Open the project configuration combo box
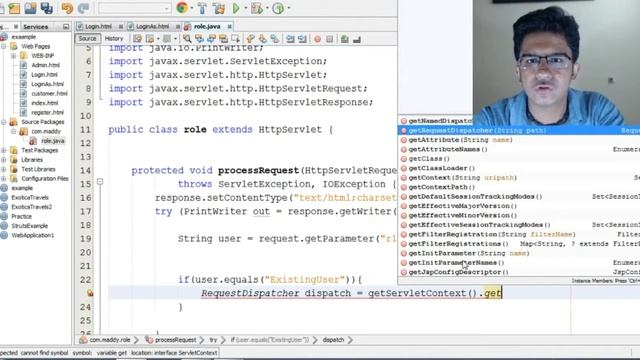This screenshot has height=360, width=640. (134, 8)
